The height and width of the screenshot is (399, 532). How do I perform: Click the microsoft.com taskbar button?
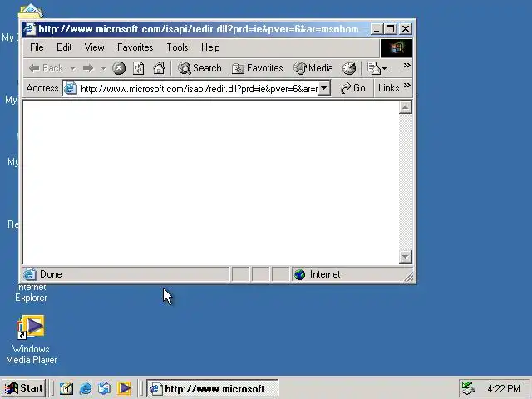(x=213, y=388)
